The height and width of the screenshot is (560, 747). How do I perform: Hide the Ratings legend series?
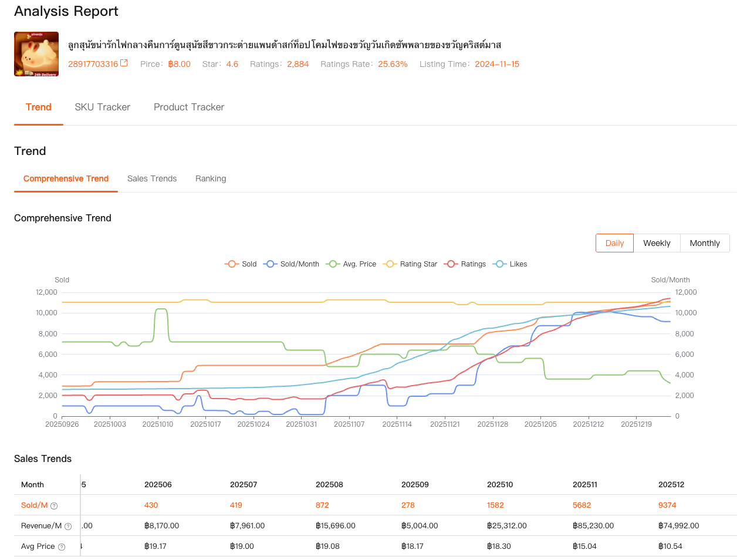465,264
